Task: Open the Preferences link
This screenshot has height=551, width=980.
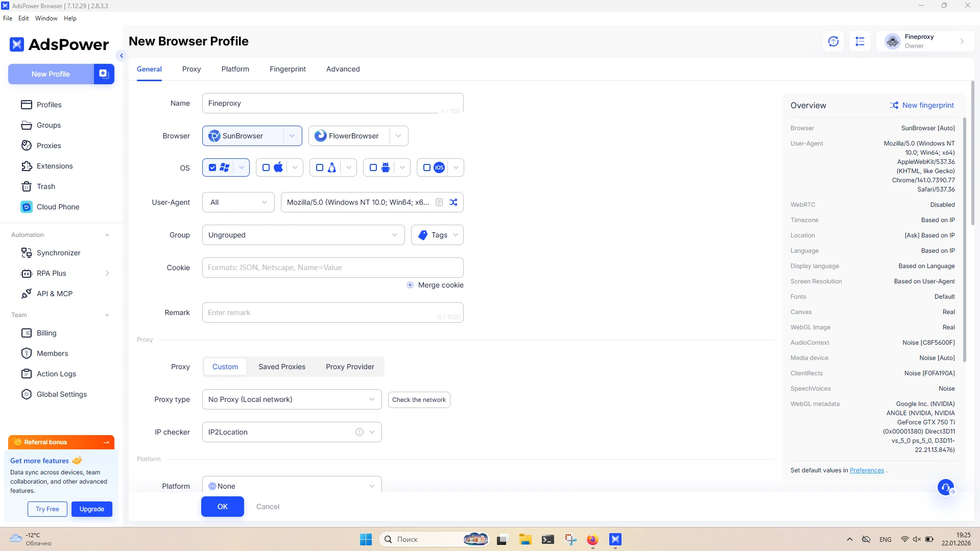Action: pyautogui.click(x=867, y=470)
